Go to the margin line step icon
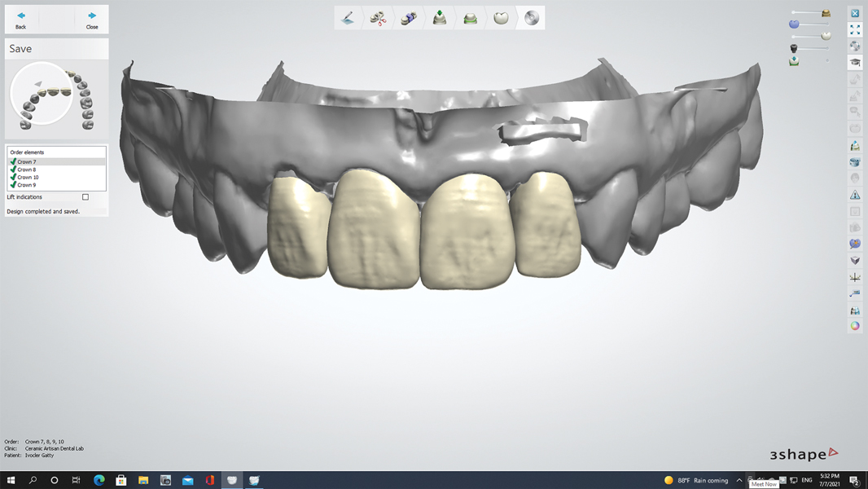Viewport: 868px width, 489px height. coord(471,17)
